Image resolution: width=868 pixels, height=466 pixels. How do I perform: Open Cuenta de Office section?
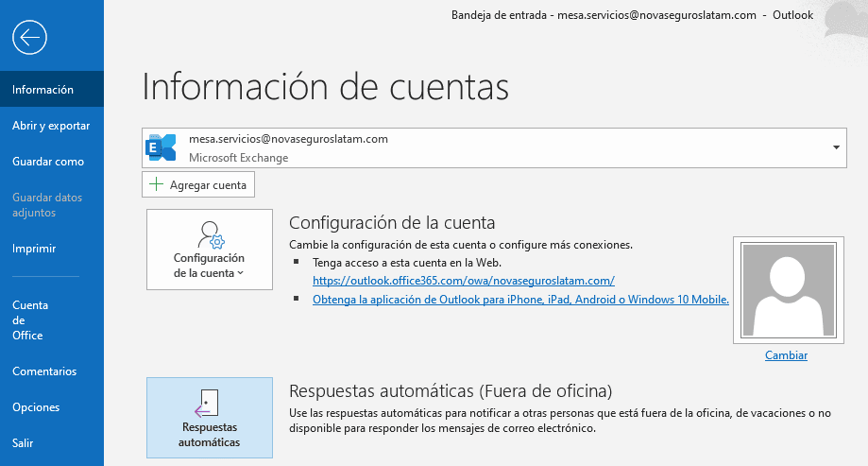pyautogui.click(x=30, y=320)
